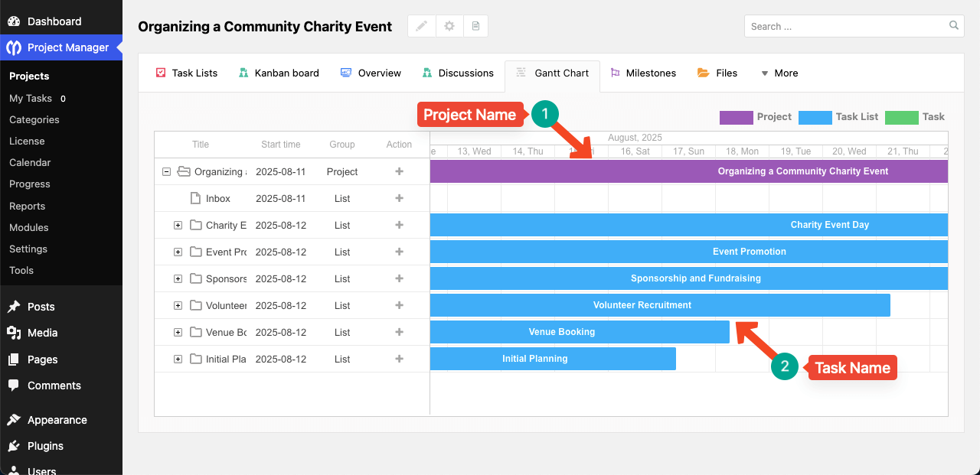
Task: Expand the Volunteer Recruitment list node
Action: pyautogui.click(x=178, y=305)
